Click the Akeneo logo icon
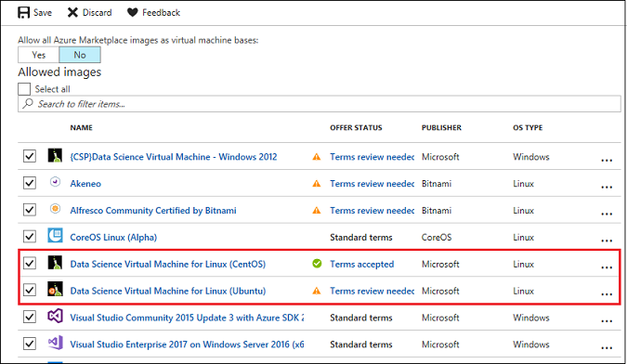Screen dimensions: 627x364 tap(55, 182)
